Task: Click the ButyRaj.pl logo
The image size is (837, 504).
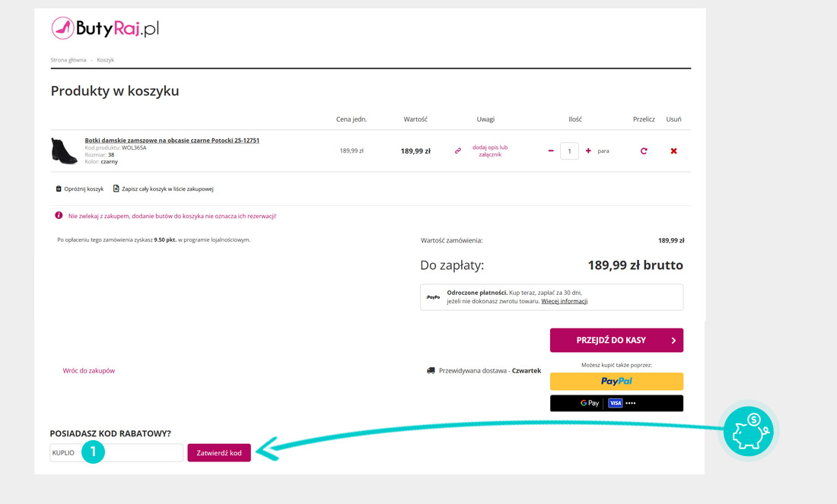Action: [x=105, y=29]
